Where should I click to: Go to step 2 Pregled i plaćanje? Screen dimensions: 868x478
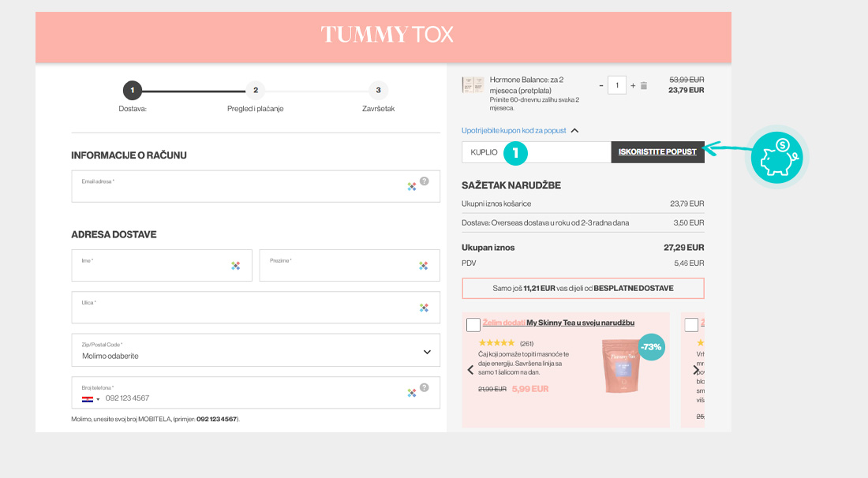coord(255,90)
